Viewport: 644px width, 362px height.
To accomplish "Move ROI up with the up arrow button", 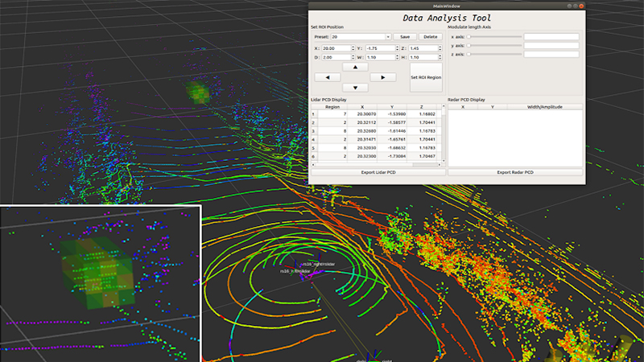I will tap(355, 67).
